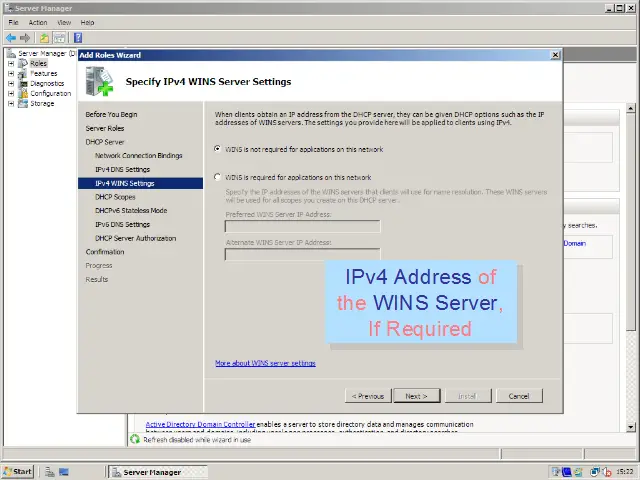Viewport: 640px width, 480px height.
Task: Go to IPv6 DNS Settings step
Action: [122, 224]
